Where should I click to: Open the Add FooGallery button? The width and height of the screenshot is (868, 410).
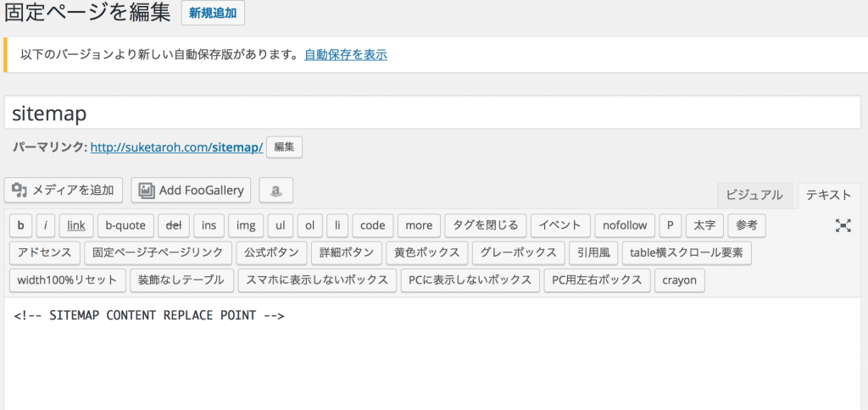pos(192,191)
